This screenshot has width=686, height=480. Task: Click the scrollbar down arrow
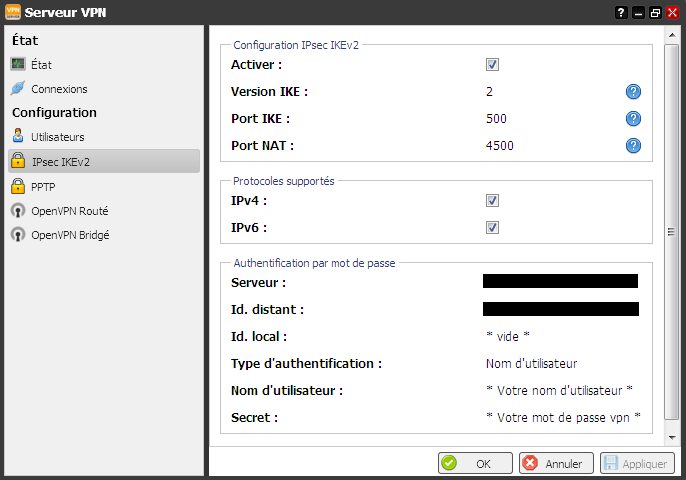[x=672, y=437]
